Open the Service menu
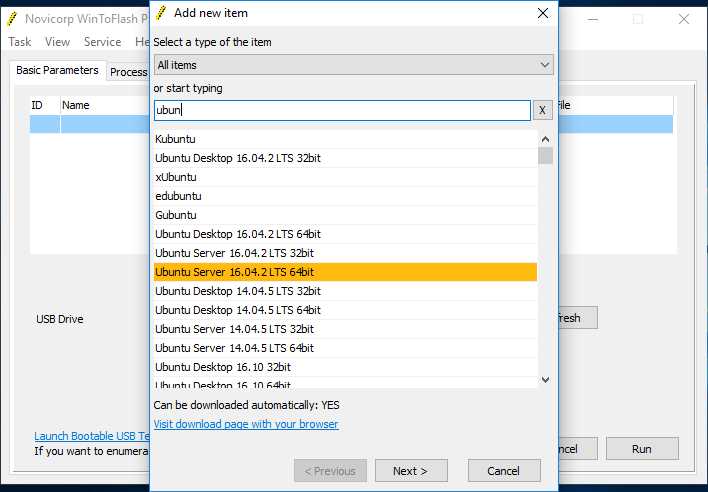Viewport: 708px width, 492px height. 102,42
